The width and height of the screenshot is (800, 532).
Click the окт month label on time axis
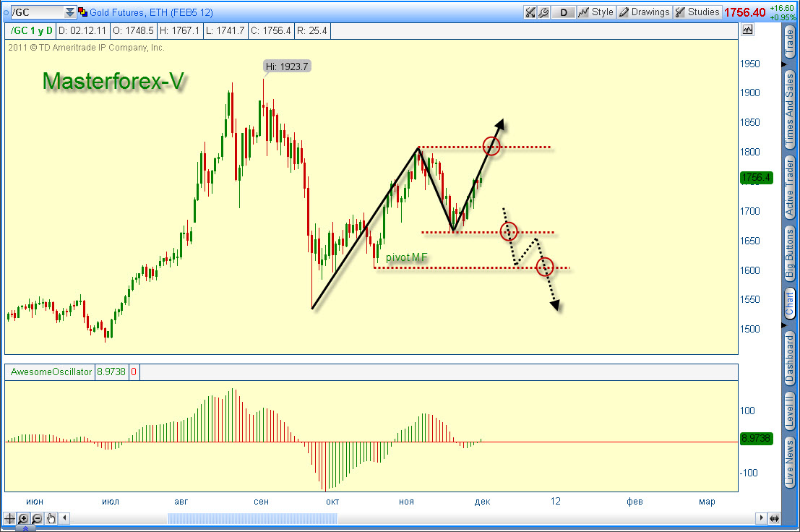pos(332,502)
